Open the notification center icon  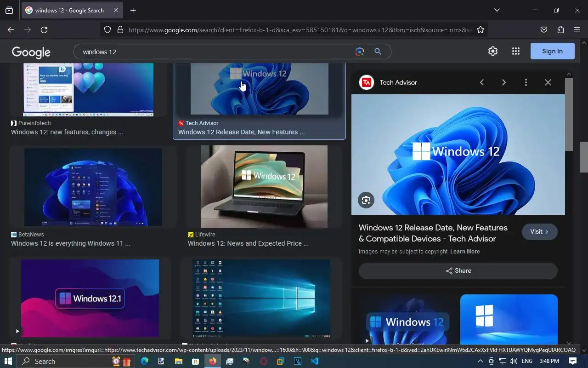(x=573, y=361)
